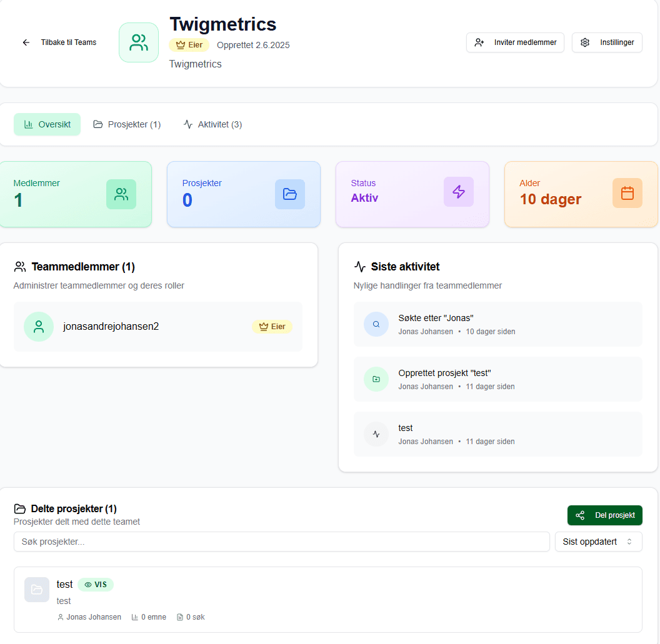The width and height of the screenshot is (660, 644).
Task: Focus the Søk prosjekter search field
Action: tap(281, 542)
